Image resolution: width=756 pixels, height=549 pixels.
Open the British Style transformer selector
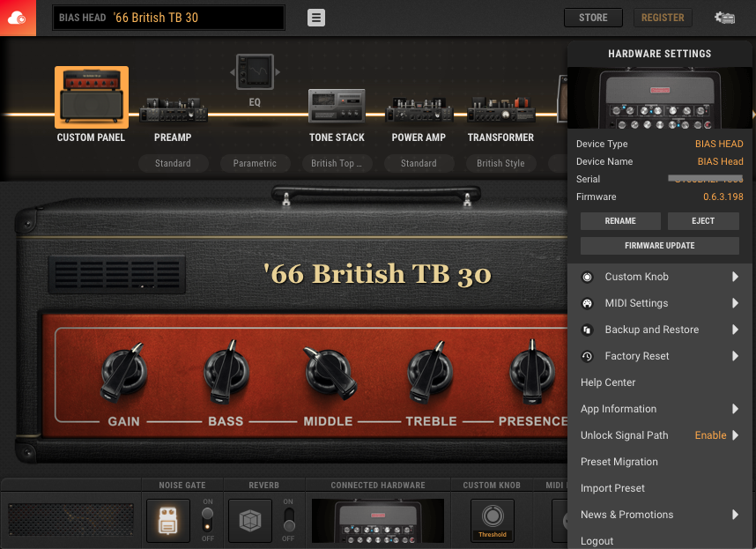(x=500, y=163)
